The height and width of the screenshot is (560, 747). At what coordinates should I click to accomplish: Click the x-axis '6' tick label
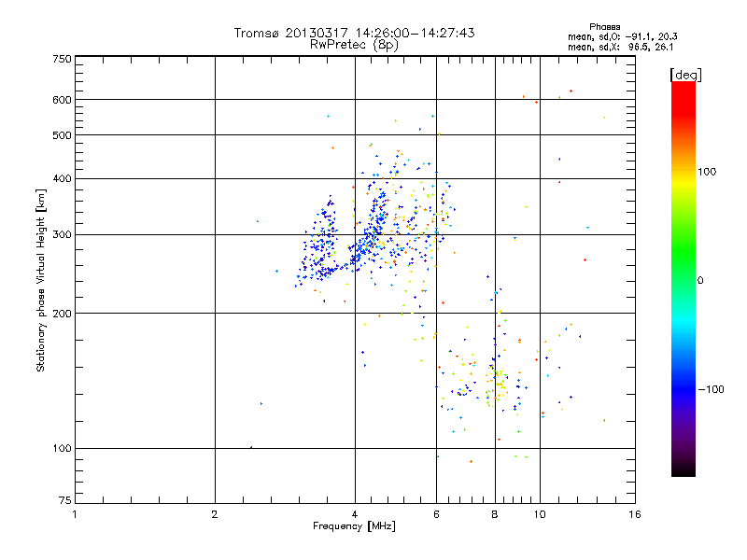pyautogui.click(x=436, y=514)
